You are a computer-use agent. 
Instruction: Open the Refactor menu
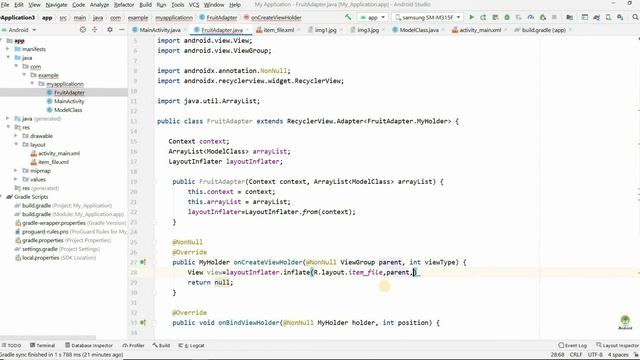click(x=124, y=5)
